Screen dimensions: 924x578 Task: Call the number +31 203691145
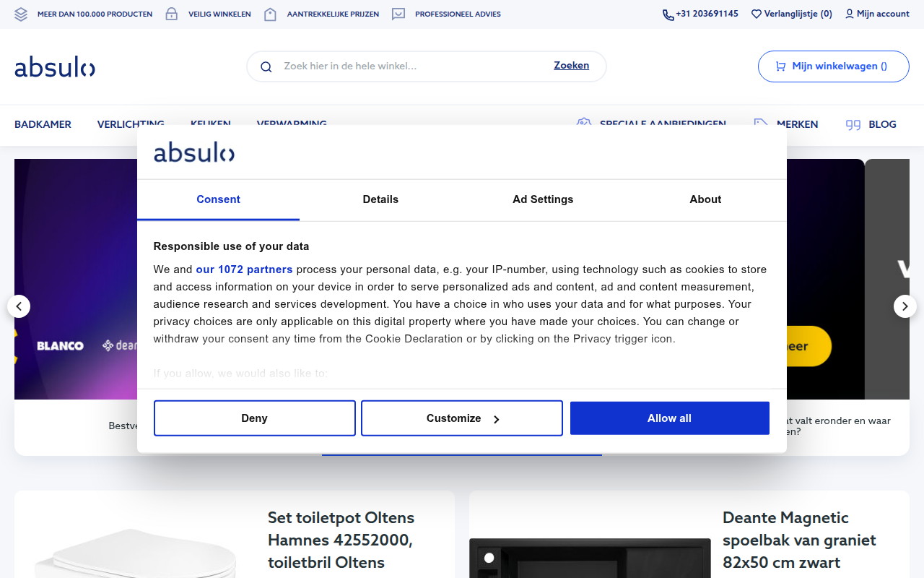click(x=707, y=14)
